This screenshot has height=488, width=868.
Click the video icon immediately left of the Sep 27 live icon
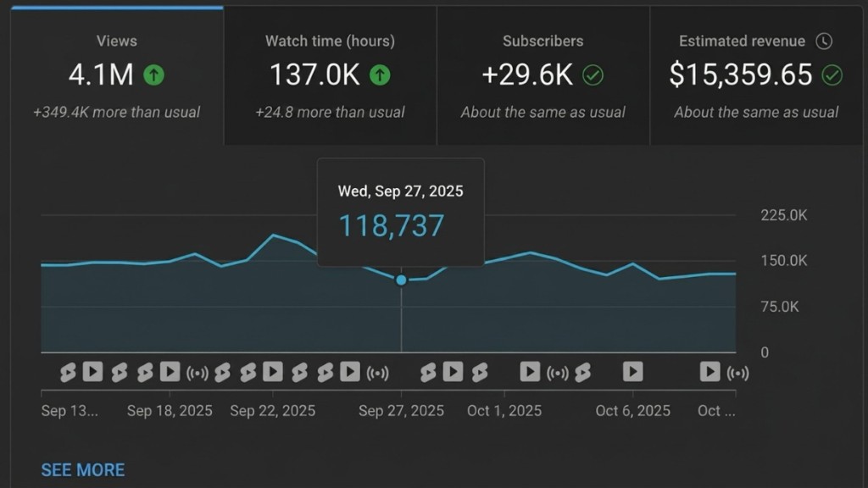[350, 372]
